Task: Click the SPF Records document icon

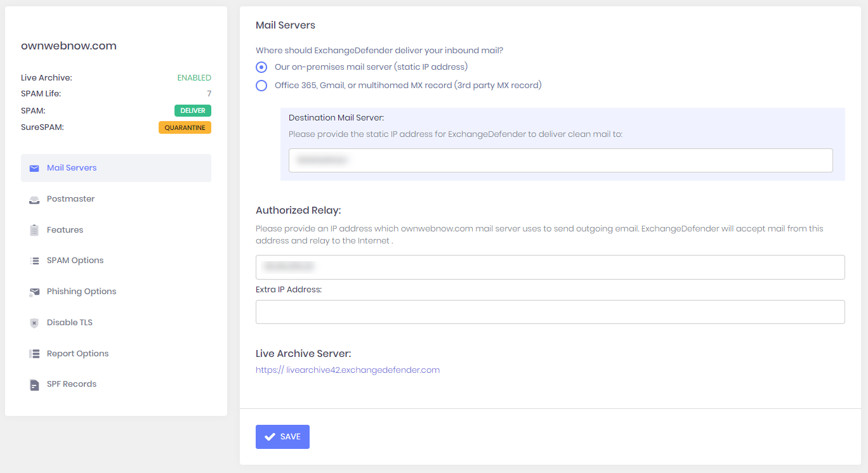Action: pos(34,384)
